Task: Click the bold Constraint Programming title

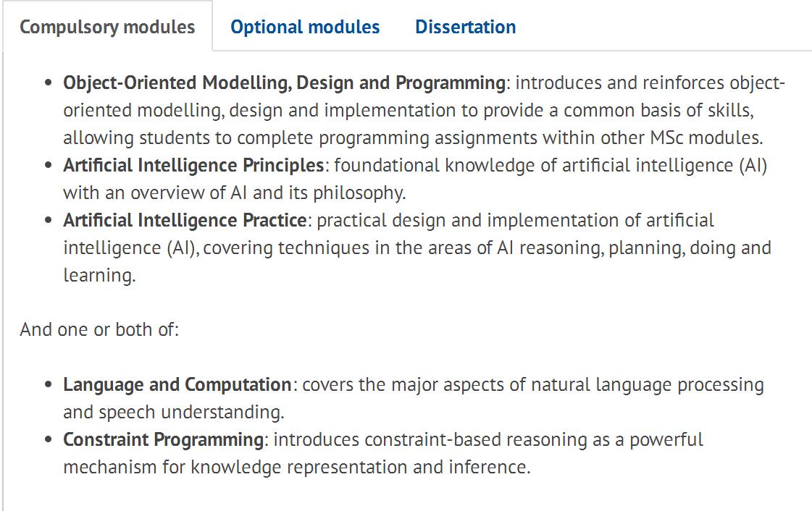Action: click(164, 439)
